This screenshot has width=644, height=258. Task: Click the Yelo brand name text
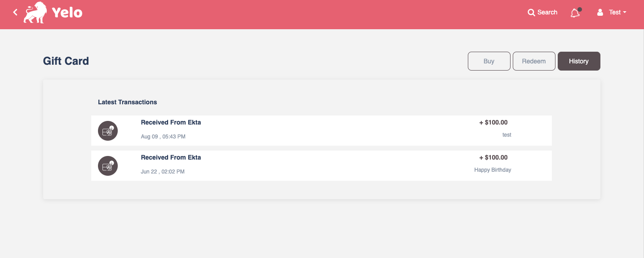click(x=67, y=13)
